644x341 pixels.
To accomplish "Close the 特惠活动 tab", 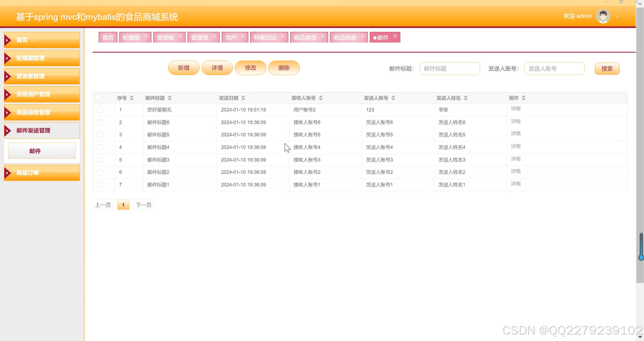I will (283, 35).
